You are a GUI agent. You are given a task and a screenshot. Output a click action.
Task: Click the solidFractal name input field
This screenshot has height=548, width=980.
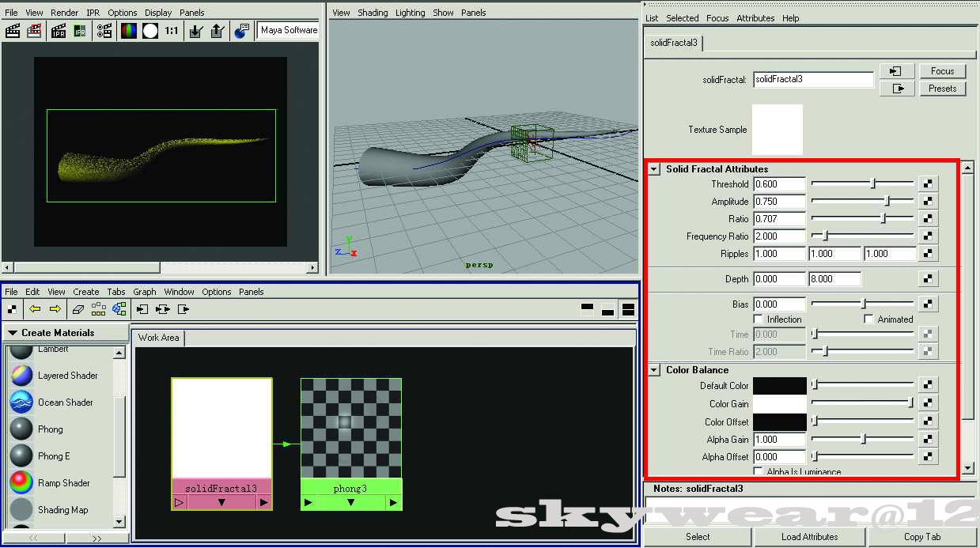pyautogui.click(x=813, y=79)
